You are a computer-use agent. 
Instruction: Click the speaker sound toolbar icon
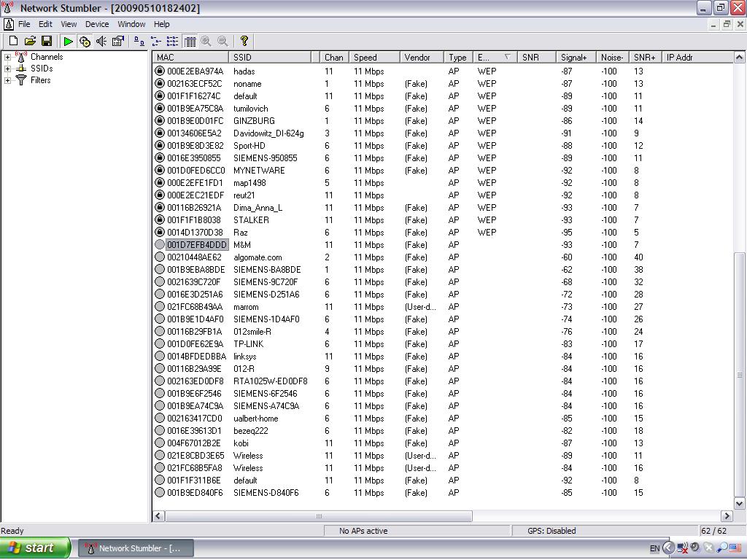[x=101, y=42]
